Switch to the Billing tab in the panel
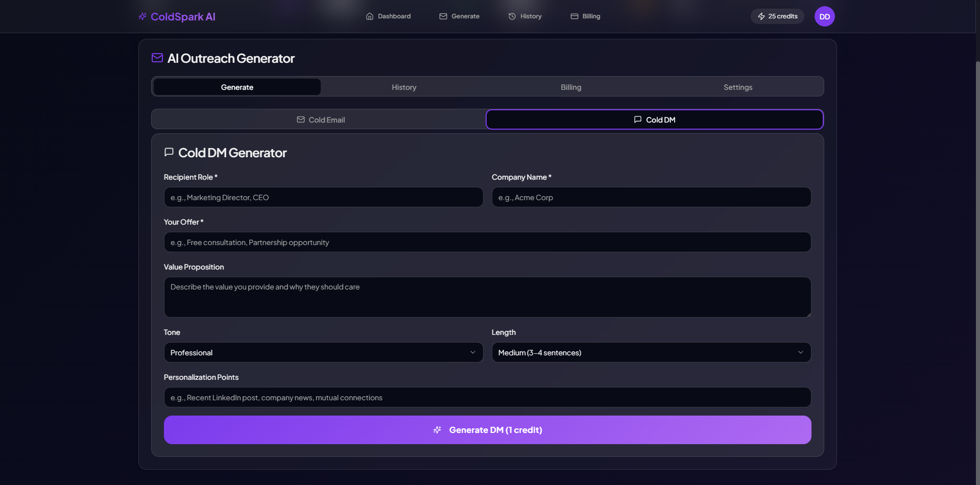980x485 pixels. pos(571,87)
